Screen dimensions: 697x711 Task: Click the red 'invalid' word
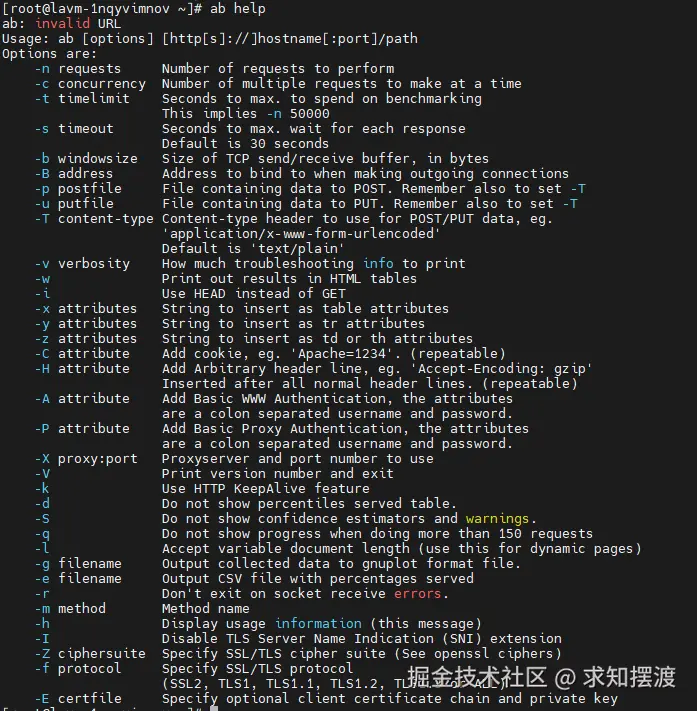(62, 23)
